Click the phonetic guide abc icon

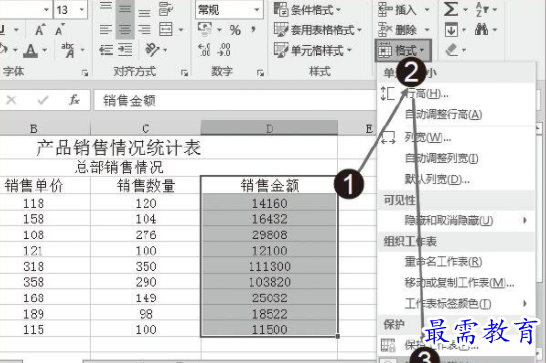68,50
